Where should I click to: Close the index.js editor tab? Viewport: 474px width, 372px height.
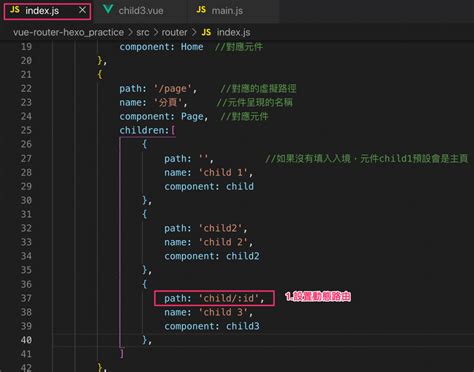tap(82, 10)
